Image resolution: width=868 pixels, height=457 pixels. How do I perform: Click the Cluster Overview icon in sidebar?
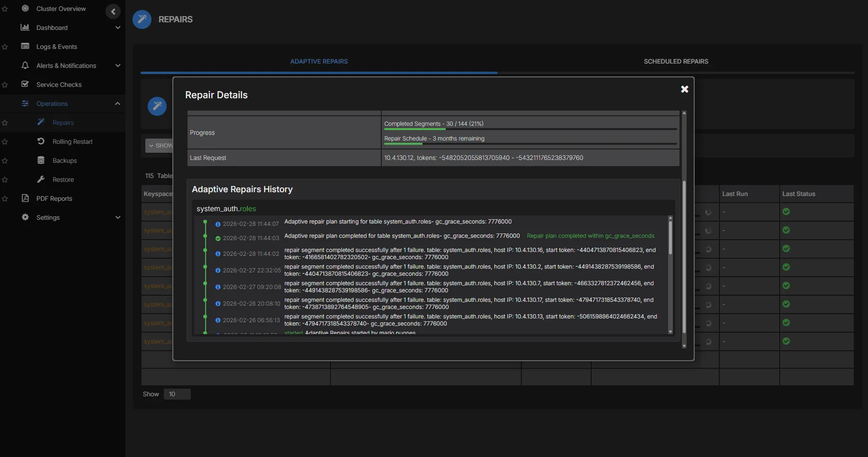pyautogui.click(x=26, y=9)
